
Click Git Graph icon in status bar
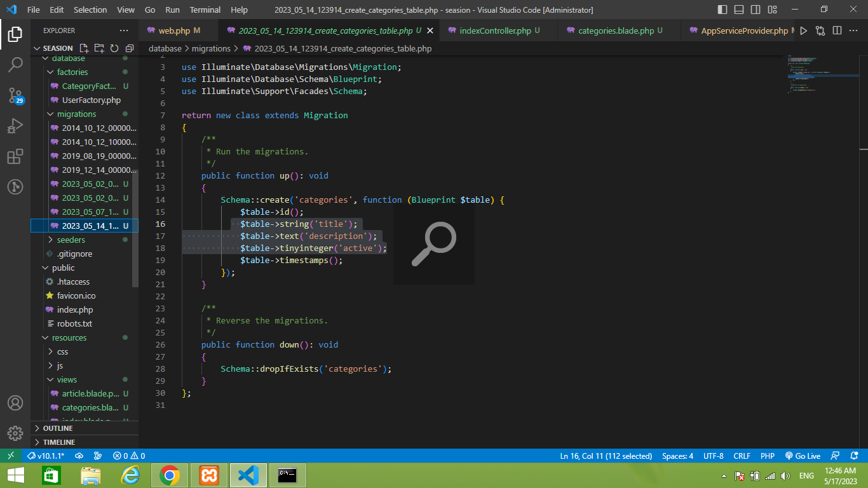pyautogui.click(x=98, y=456)
